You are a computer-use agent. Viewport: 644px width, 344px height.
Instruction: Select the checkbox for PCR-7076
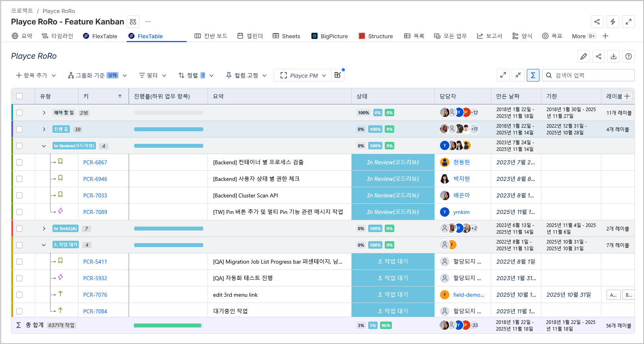coord(19,295)
